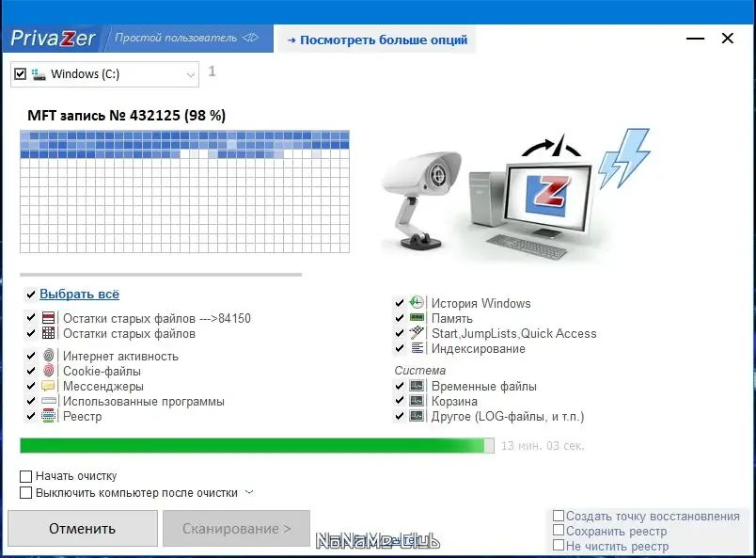Click Другое (LOG-файлы, и т.п.) label
This screenshot has height=558, width=756.
pos(508,416)
